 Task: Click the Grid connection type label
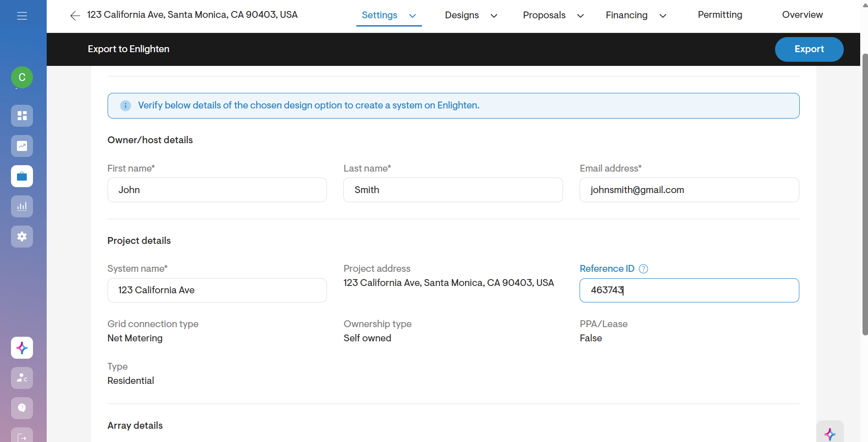[153, 324]
